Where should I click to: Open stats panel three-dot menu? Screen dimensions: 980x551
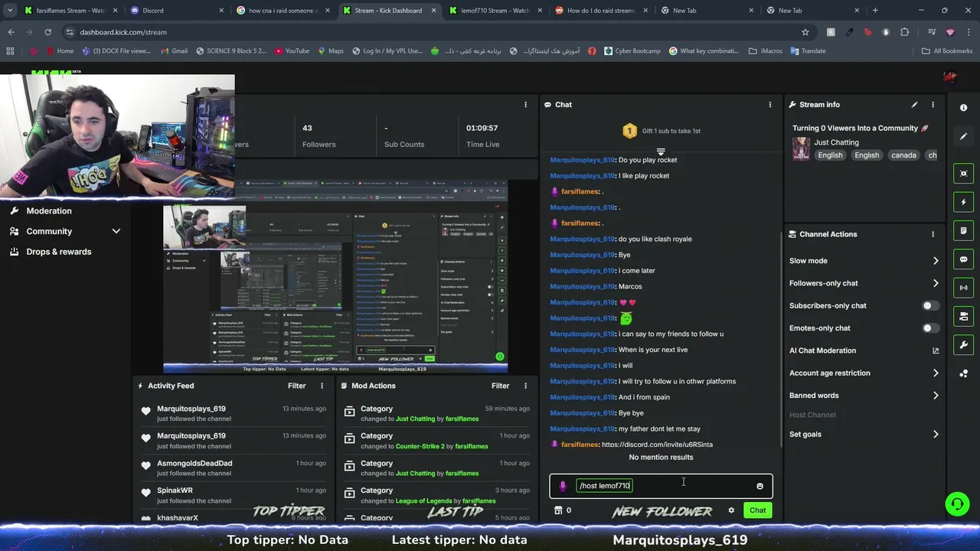coord(525,105)
